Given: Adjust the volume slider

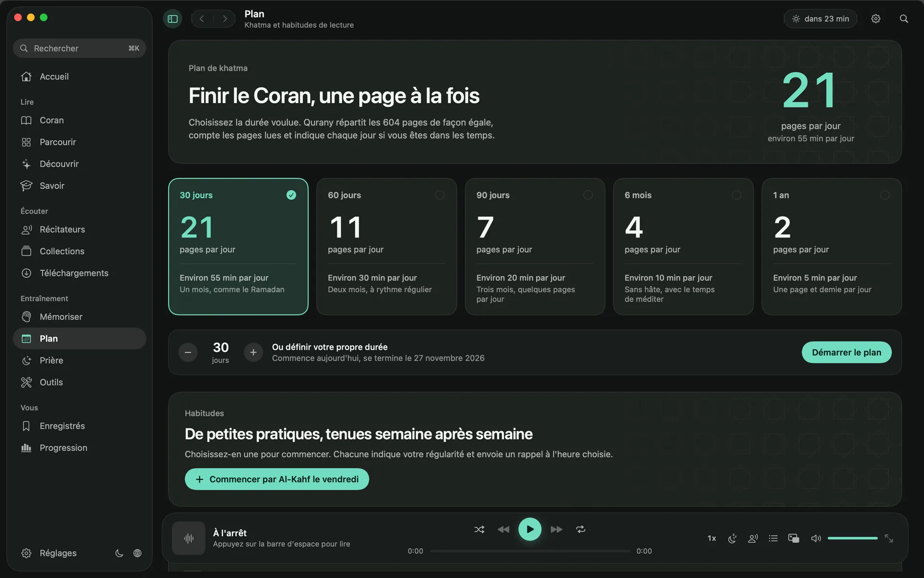Looking at the screenshot, I should pyautogui.click(x=853, y=538).
